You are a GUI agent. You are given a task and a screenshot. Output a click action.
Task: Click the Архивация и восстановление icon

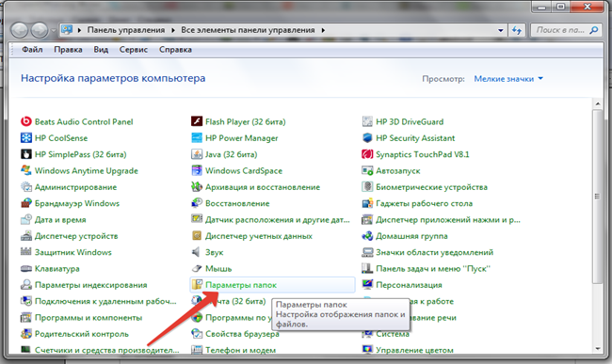click(197, 187)
